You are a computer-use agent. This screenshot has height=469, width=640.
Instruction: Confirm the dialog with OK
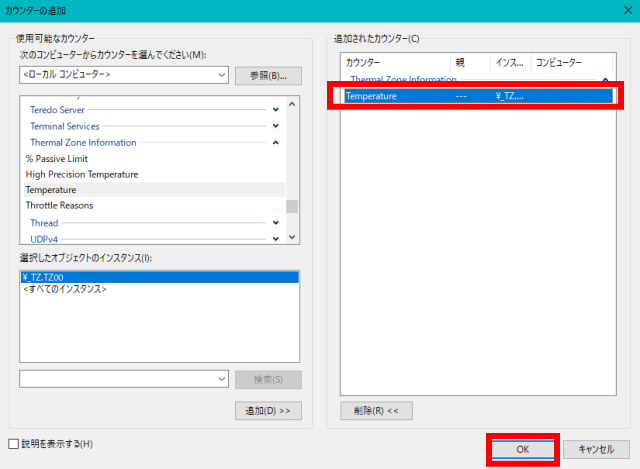point(522,449)
